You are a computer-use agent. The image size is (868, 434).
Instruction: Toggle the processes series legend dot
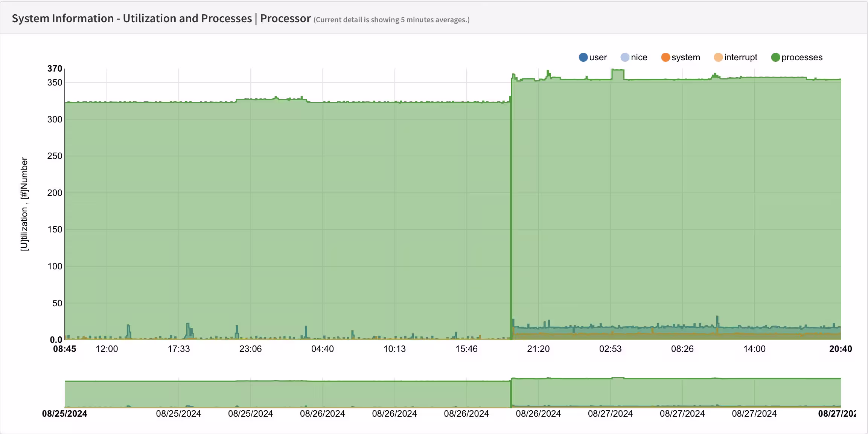[x=775, y=57]
